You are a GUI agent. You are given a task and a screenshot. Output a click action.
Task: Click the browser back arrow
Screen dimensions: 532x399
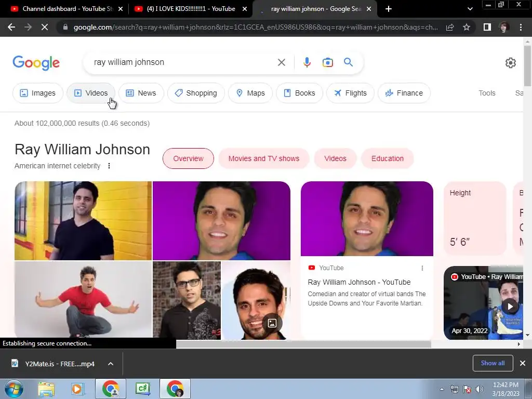(11, 27)
